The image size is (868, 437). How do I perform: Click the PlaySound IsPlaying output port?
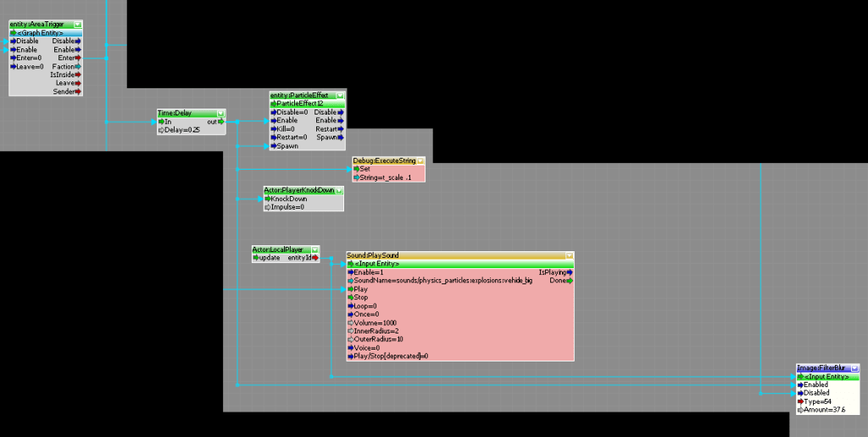570,272
